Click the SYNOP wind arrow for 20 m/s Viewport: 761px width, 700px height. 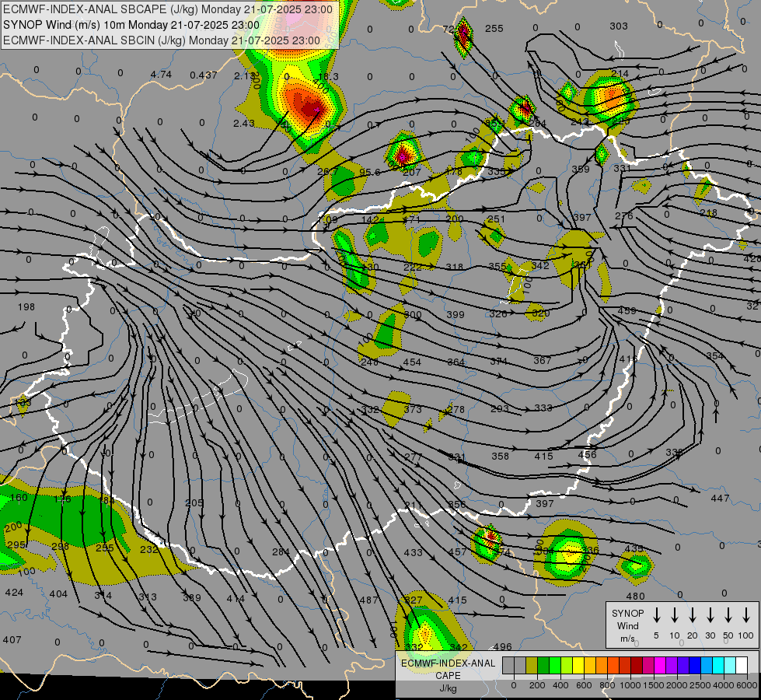(x=693, y=614)
